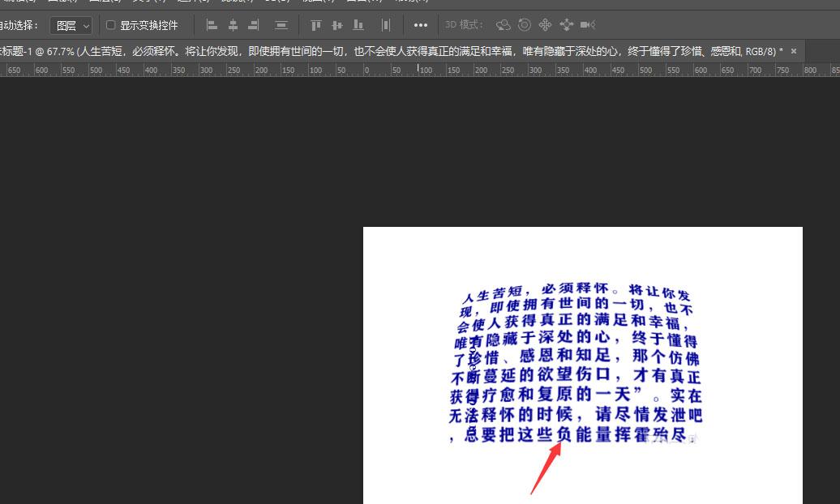Distribute layers vertically icon
Viewport: 840px width, 504px height.
281,24
